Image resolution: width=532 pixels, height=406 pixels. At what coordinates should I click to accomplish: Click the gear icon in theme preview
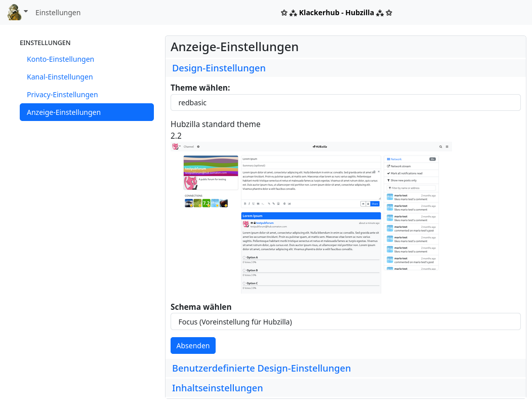click(198, 147)
